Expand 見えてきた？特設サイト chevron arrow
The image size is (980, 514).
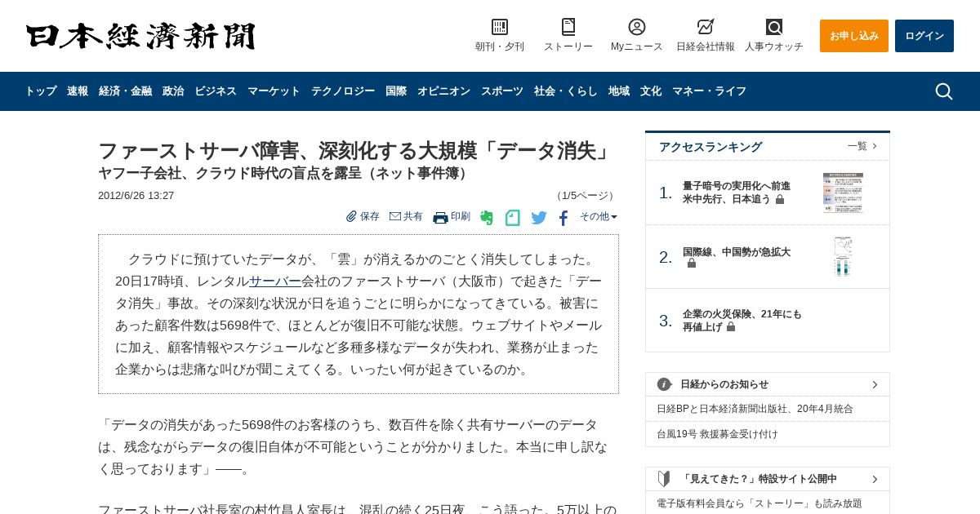click(x=875, y=479)
